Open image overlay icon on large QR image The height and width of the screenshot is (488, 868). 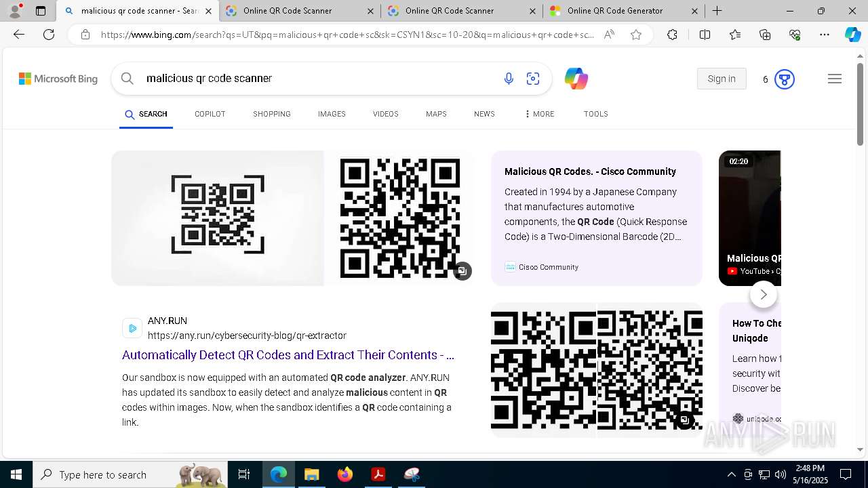click(685, 420)
